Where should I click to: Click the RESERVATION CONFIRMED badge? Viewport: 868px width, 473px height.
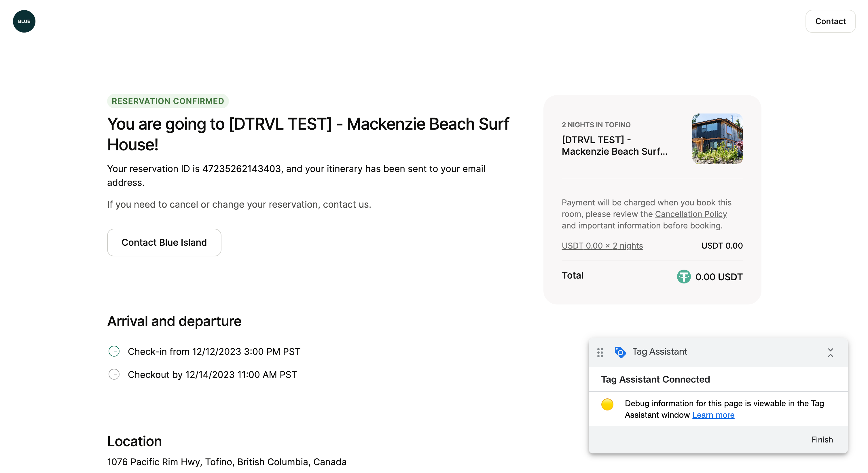pyautogui.click(x=168, y=101)
